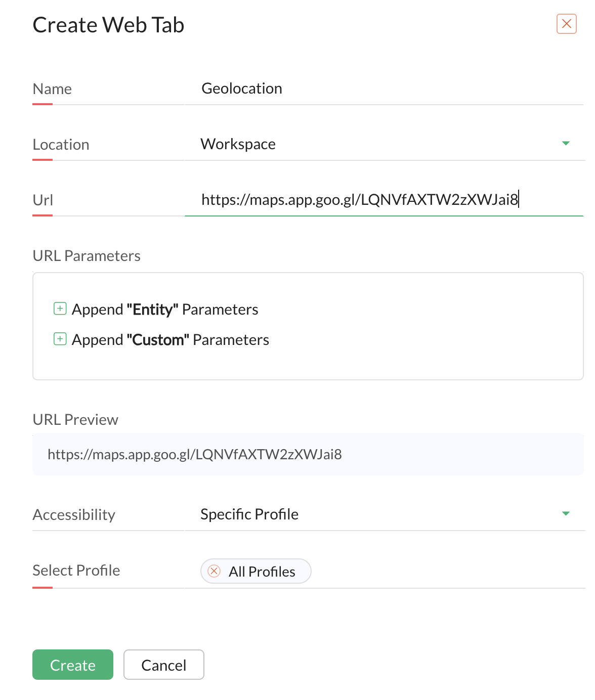Click the Create Web Tab title
Viewport: 595px width, 700px height.
(108, 25)
